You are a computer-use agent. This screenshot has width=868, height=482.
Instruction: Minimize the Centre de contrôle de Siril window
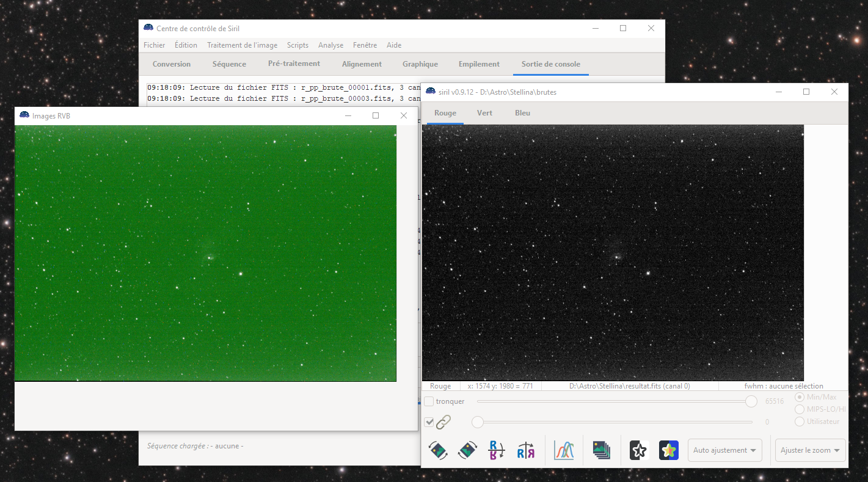coord(595,28)
